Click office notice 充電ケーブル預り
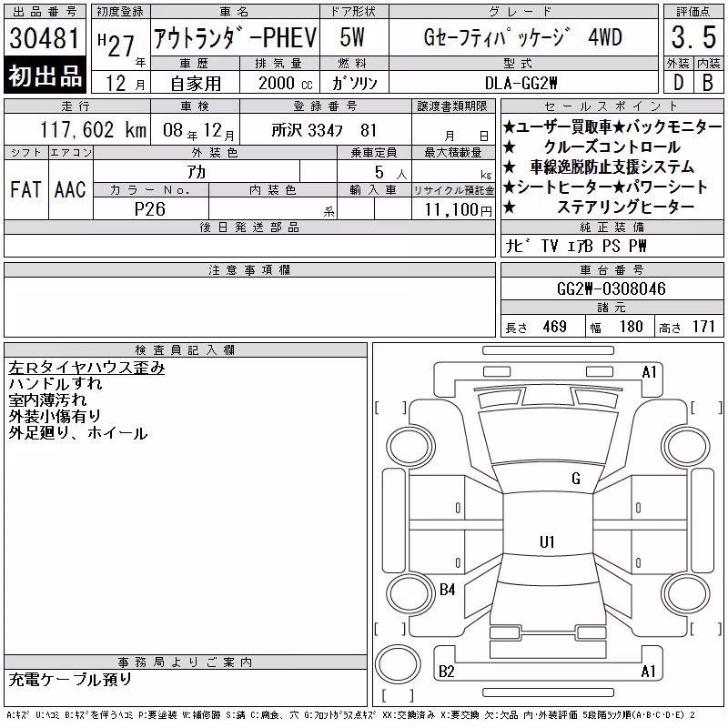Viewport: 728px width, 728px height. point(71,679)
